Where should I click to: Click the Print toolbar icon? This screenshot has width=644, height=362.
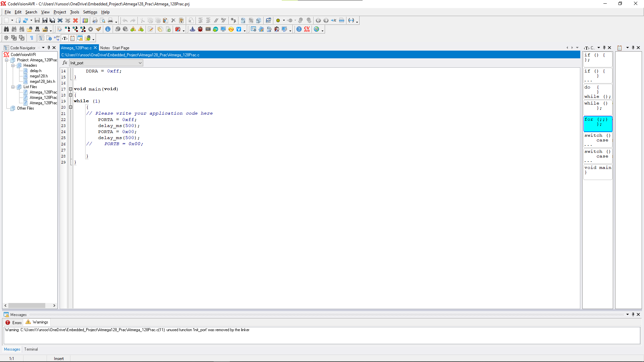(x=110, y=20)
